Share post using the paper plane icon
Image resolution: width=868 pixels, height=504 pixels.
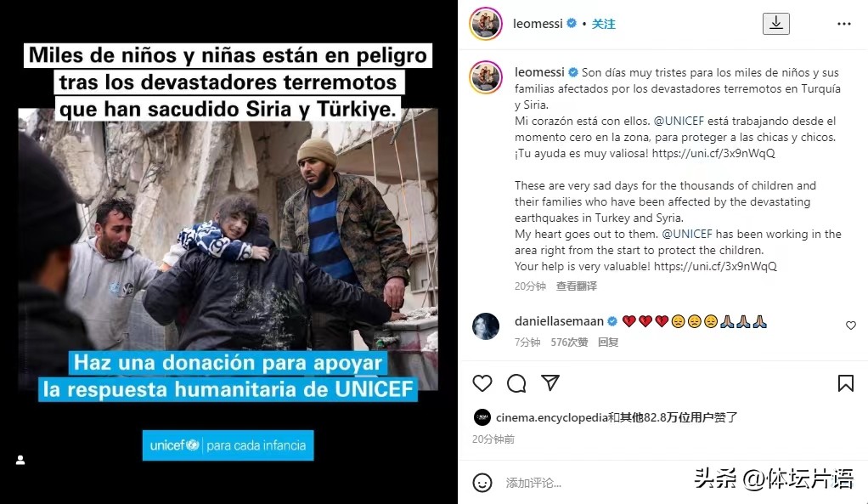(x=550, y=382)
